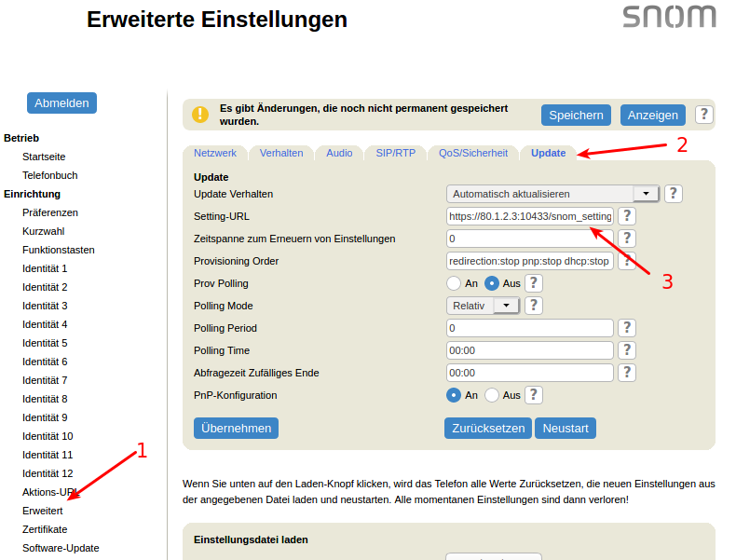
Task: Set Prov Polling to An
Action: pyautogui.click(x=455, y=283)
